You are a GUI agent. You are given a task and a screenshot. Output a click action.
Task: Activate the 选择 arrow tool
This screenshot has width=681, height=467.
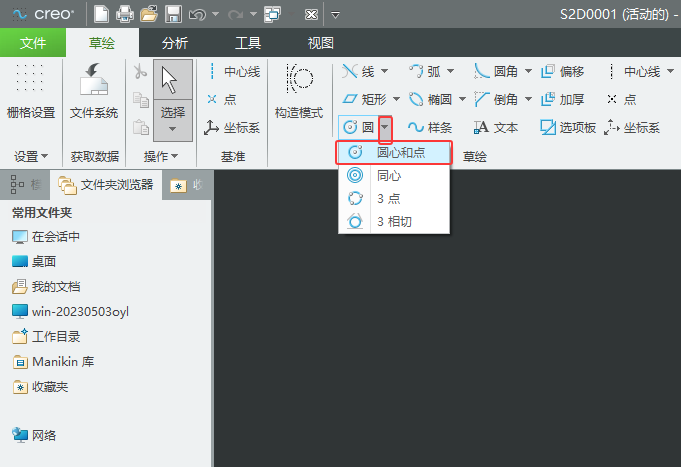pyautogui.click(x=173, y=80)
